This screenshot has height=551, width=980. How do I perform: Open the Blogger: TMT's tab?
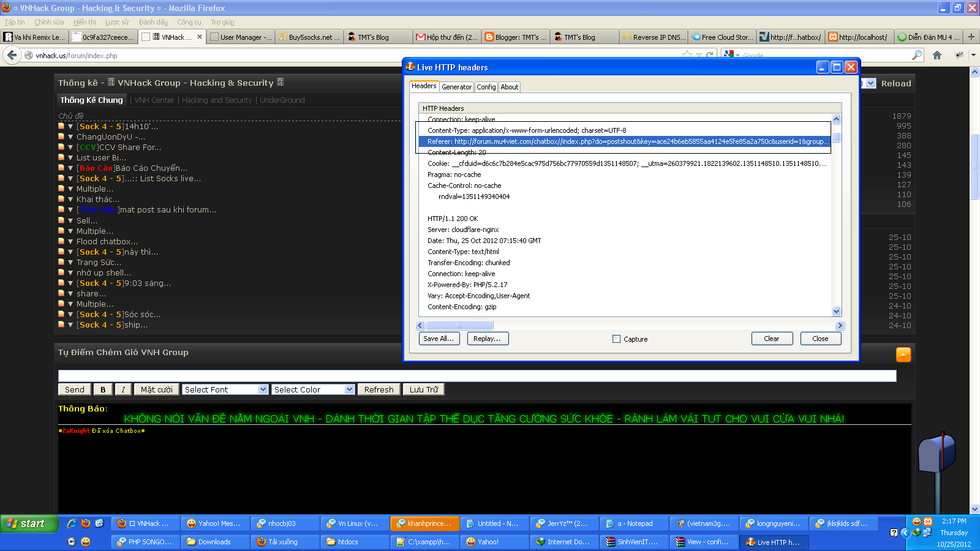515,37
